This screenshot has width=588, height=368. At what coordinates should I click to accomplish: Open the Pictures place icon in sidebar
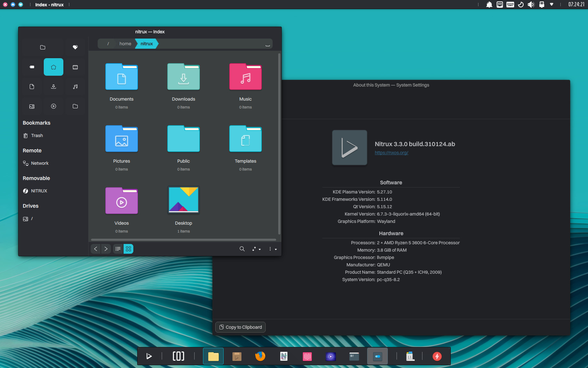click(32, 106)
